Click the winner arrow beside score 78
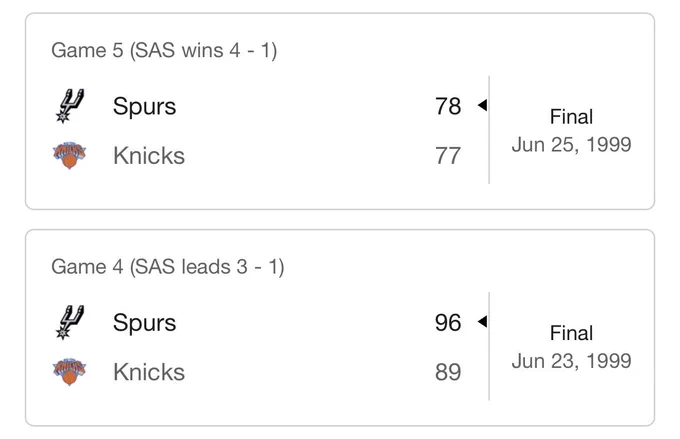 482,105
